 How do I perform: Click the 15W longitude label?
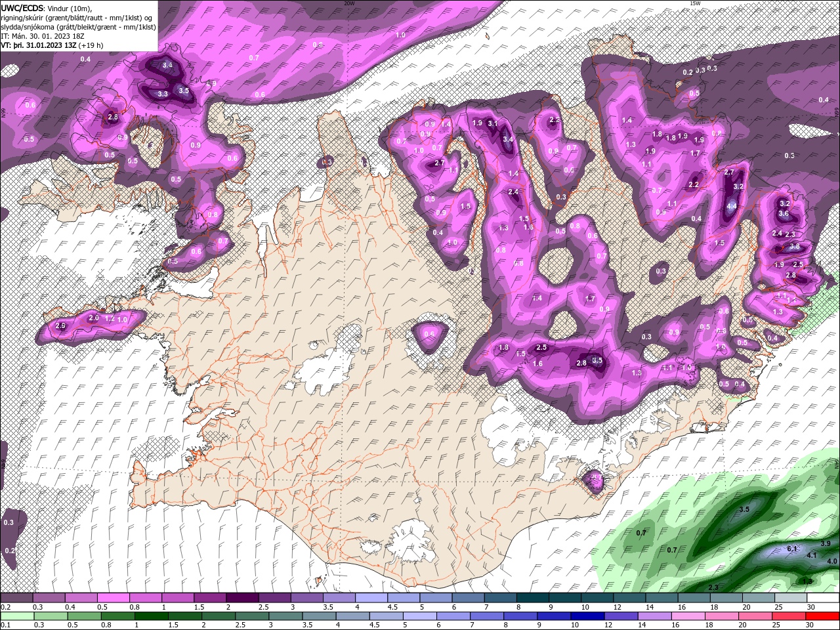695,3
